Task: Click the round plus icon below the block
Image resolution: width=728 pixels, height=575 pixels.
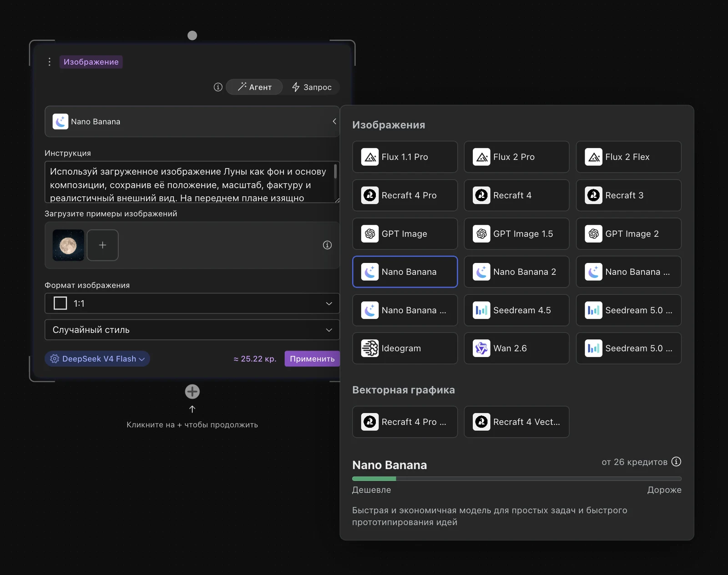Action: (x=192, y=391)
